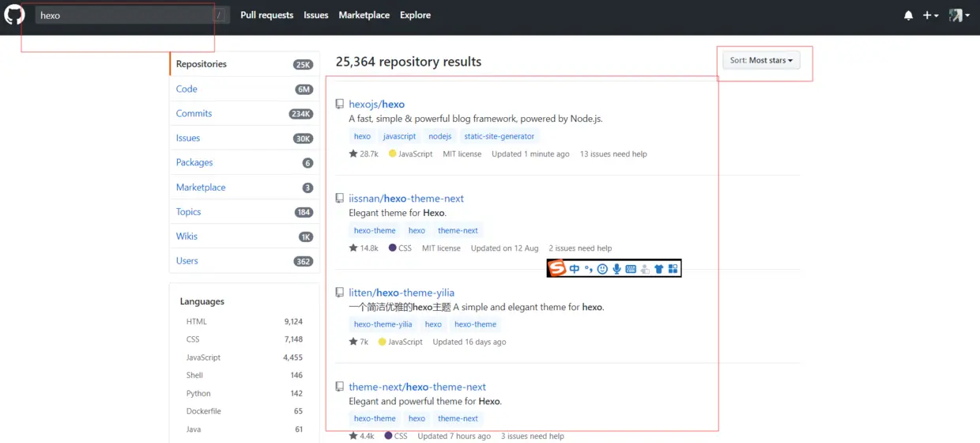980x443 pixels.
Task: Click the repo icon beside litten/hexo-theme-yilia
Action: [x=340, y=293]
